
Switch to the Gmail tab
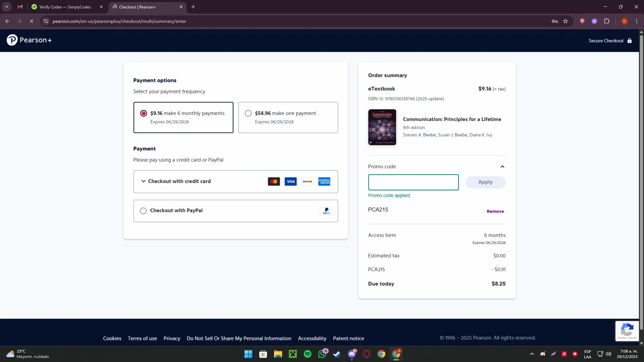tap(20, 7)
